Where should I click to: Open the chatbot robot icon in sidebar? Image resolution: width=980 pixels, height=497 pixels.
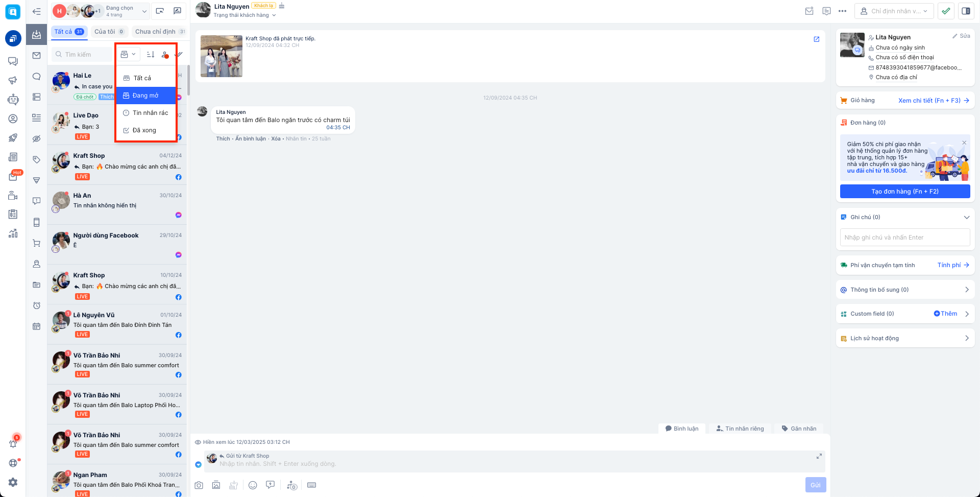(x=13, y=100)
